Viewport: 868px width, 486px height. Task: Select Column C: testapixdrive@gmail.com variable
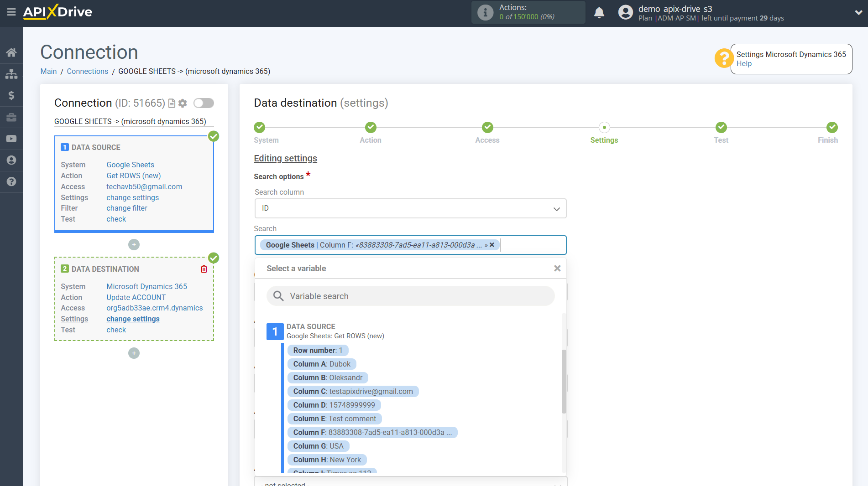click(x=353, y=392)
